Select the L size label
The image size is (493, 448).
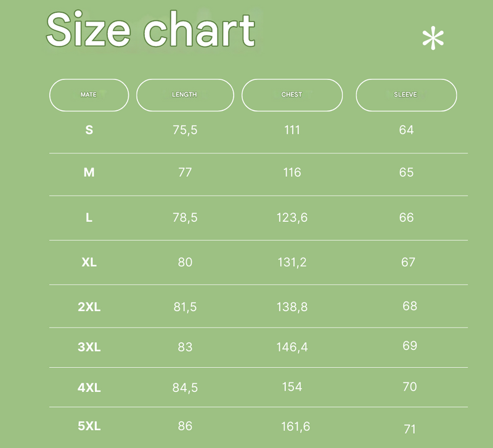[x=89, y=218]
